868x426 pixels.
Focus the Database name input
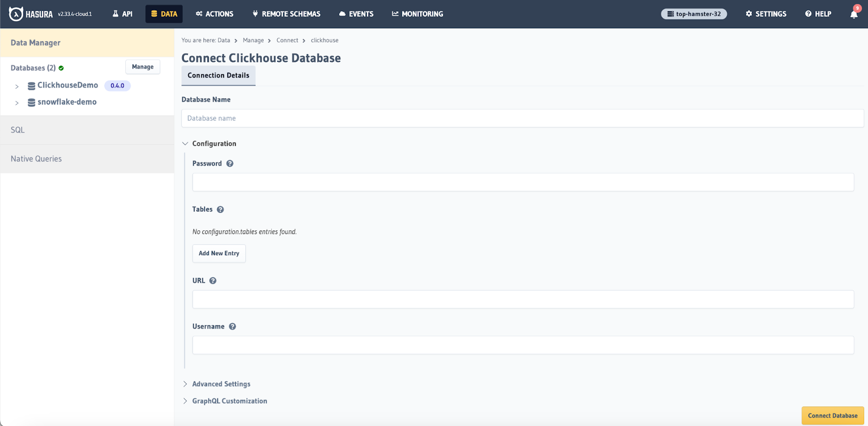pos(522,118)
